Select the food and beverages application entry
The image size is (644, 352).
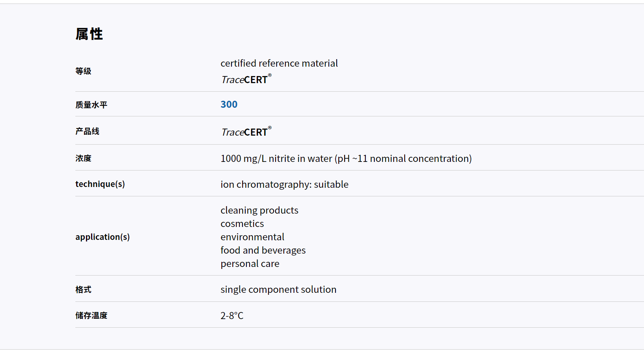coord(263,250)
